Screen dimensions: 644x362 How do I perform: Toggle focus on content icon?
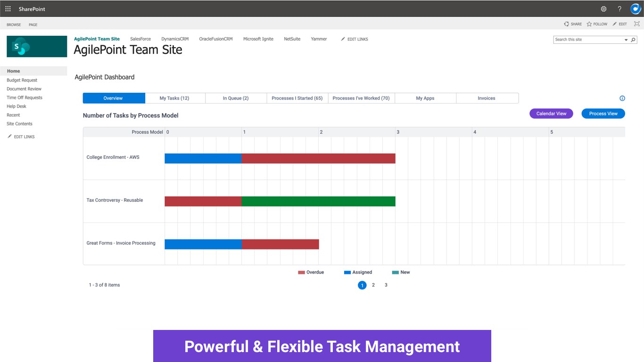coord(637,24)
